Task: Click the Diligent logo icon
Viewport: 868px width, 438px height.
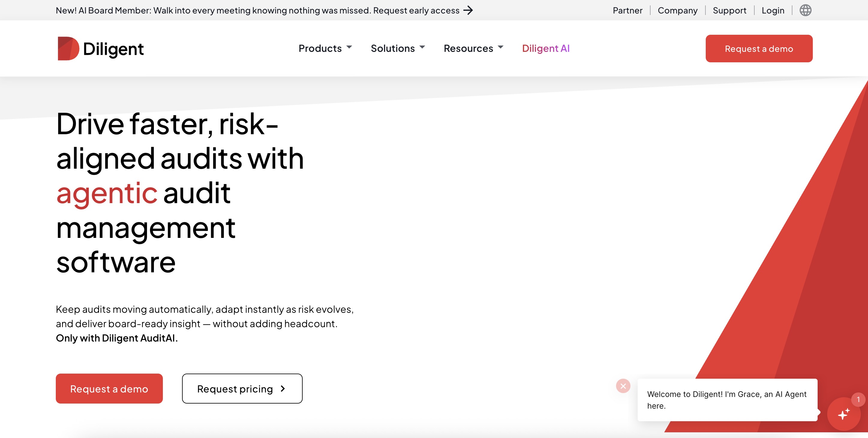Action: click(x=68, y=49)
